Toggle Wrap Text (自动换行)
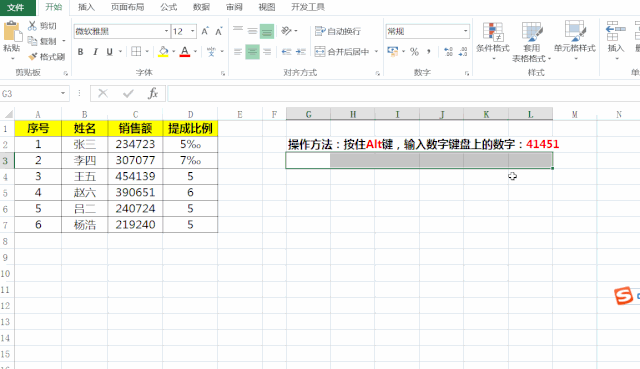 338,31
